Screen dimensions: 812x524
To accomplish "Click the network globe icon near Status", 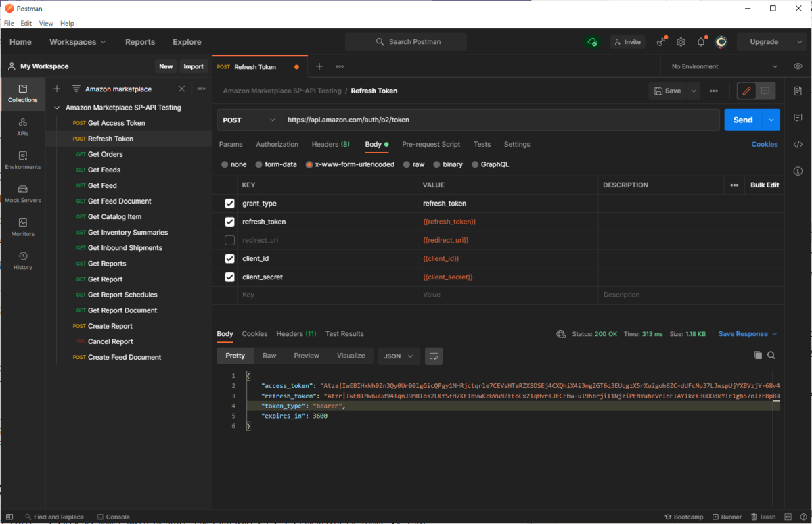I will 560,334.
